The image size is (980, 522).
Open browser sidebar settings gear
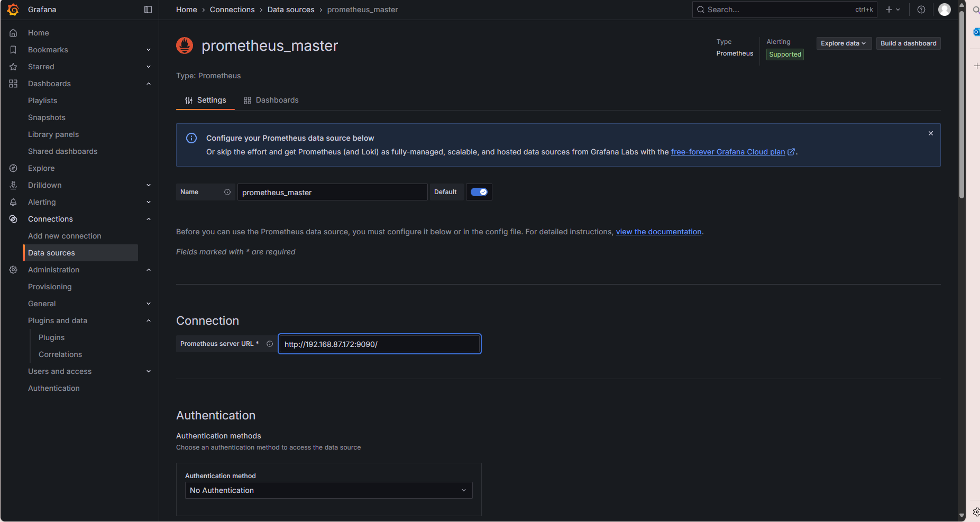976,512
